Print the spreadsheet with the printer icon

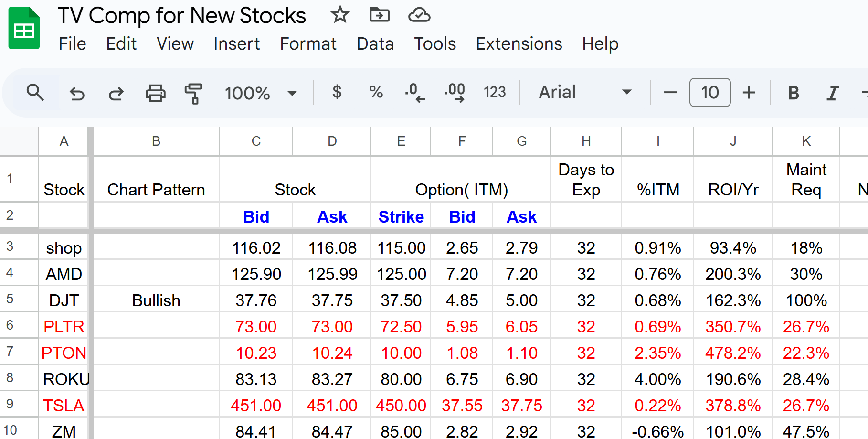(x=155, y=93)
